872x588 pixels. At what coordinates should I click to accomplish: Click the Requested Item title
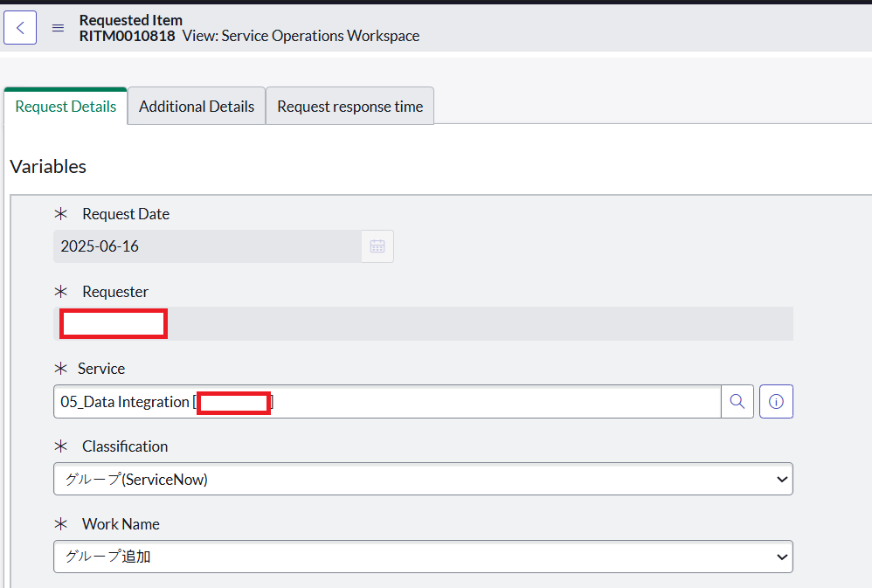pos(130,20)
